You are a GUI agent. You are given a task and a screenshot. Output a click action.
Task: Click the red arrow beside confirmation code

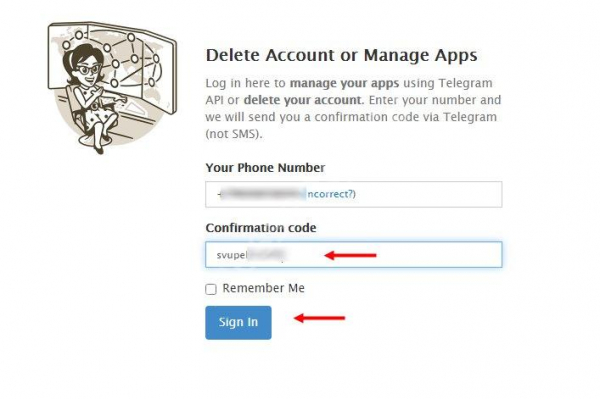(351, 255)
